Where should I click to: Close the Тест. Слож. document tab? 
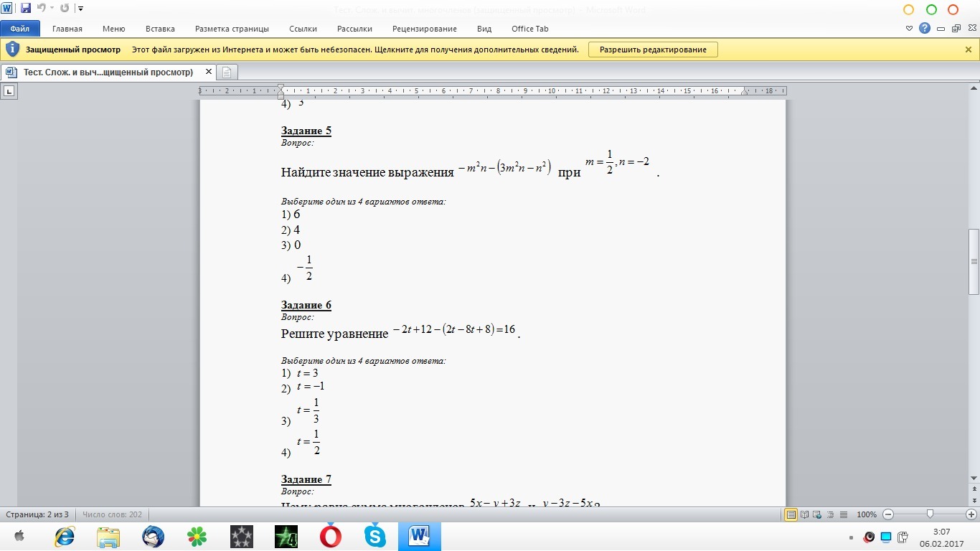pyautogui.click(x=209, y=72)
